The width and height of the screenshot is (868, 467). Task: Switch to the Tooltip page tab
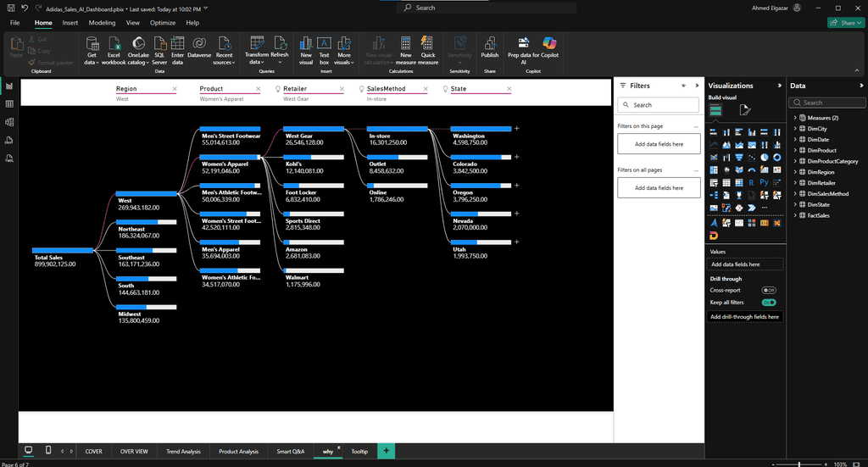click(x=359, y=452)
